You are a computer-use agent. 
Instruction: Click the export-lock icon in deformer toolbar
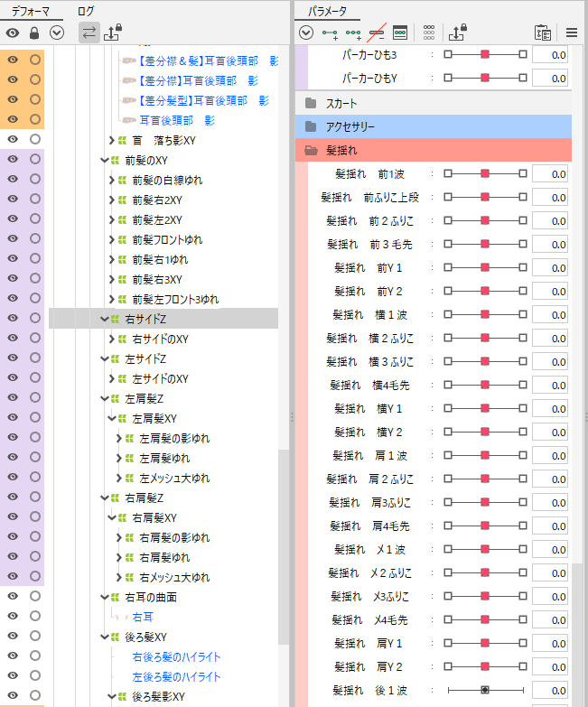(x=113, y=33)
